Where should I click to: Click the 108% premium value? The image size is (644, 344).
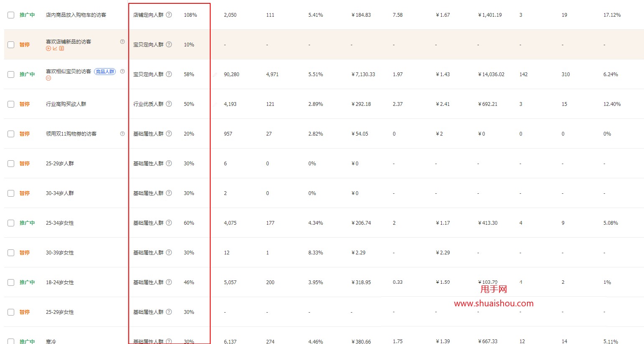(190, 15)
